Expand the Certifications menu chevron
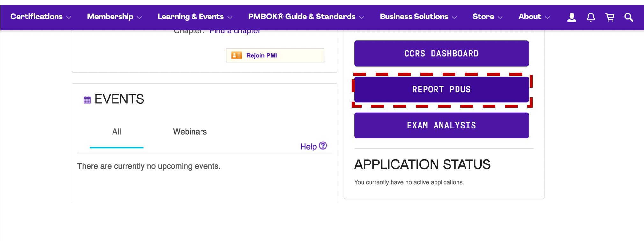This screenshot has height=241, width=644. 69,18
